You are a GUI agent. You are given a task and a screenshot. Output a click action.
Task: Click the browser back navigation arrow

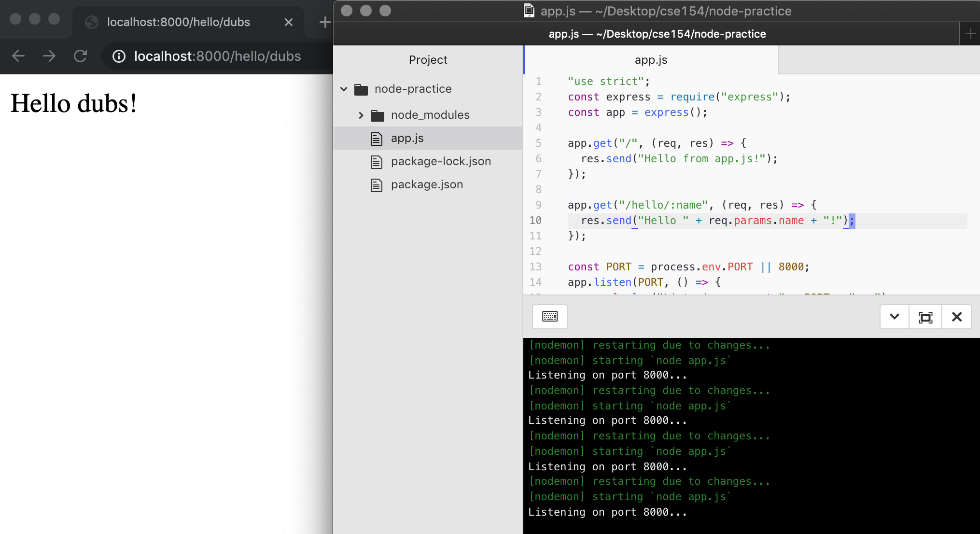coord(18,56)
